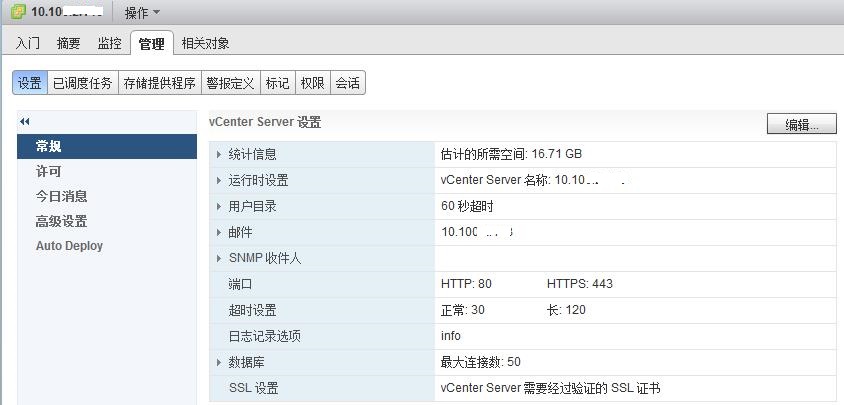Click the HTTPS: 443 value
This screenshot has height=405, width=844.
click(580, 284)
